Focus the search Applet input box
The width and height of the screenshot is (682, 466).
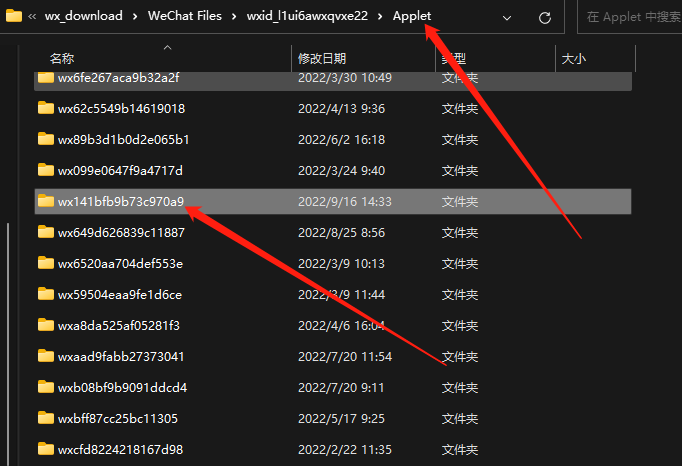[x=630, y=17]
